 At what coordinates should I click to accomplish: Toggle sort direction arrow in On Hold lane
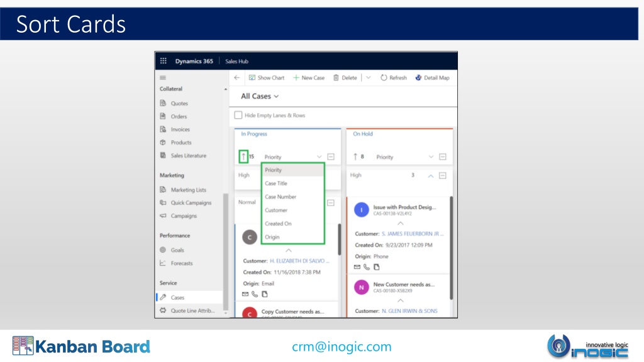point(355,156)
